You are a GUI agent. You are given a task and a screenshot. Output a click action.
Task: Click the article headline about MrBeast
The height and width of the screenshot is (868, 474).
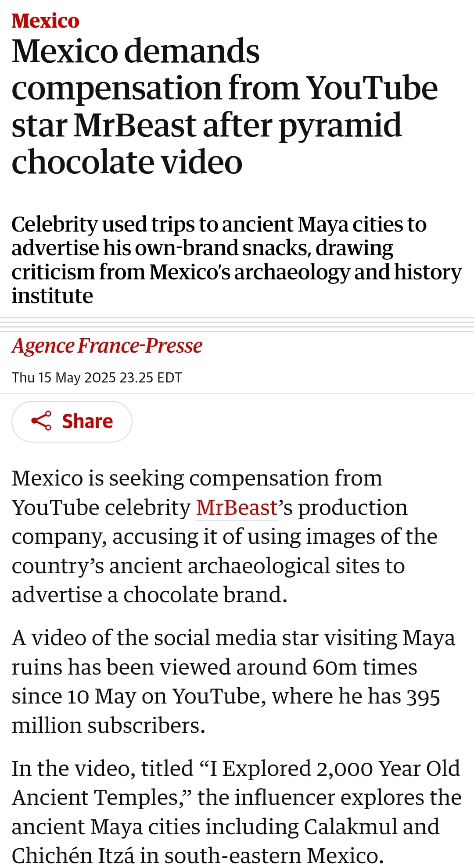click(x=225, y=106)
